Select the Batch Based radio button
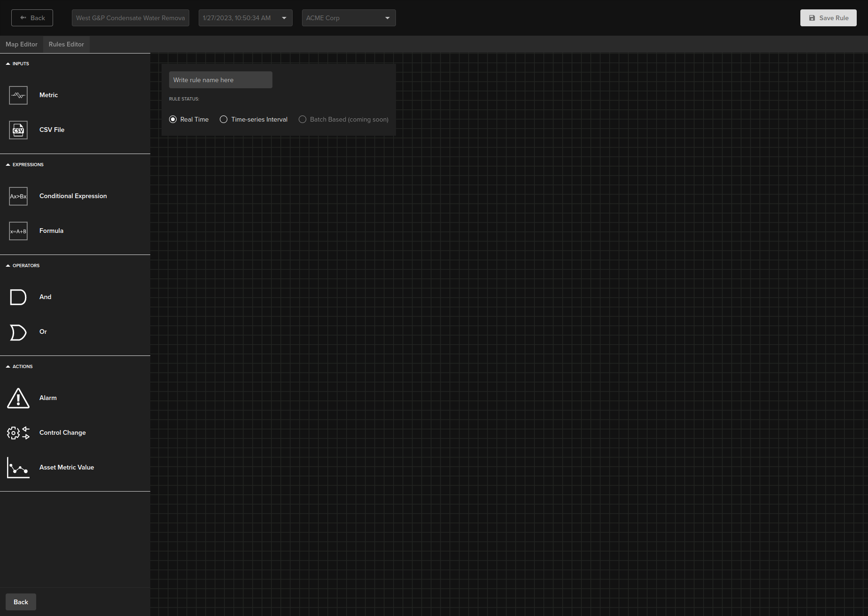 click(x=302, y=120)
